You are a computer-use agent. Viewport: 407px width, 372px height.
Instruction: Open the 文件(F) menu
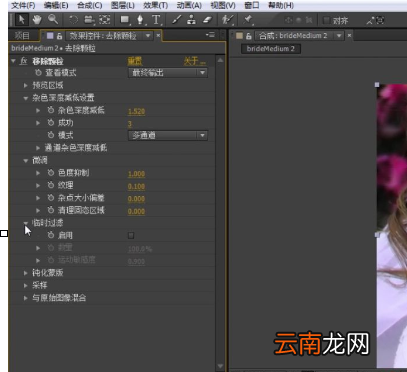pos(23,5)
